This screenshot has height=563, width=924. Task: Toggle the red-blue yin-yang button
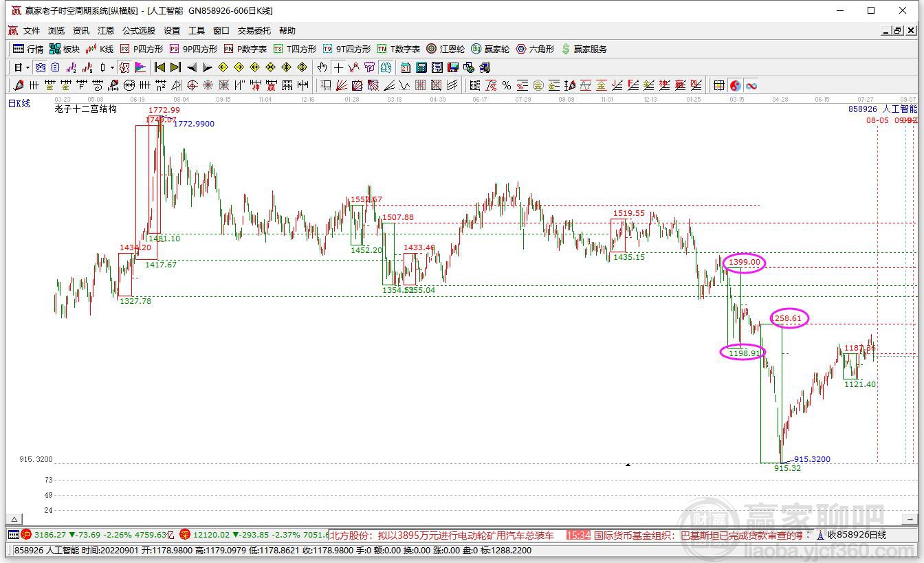coord(736,85)
